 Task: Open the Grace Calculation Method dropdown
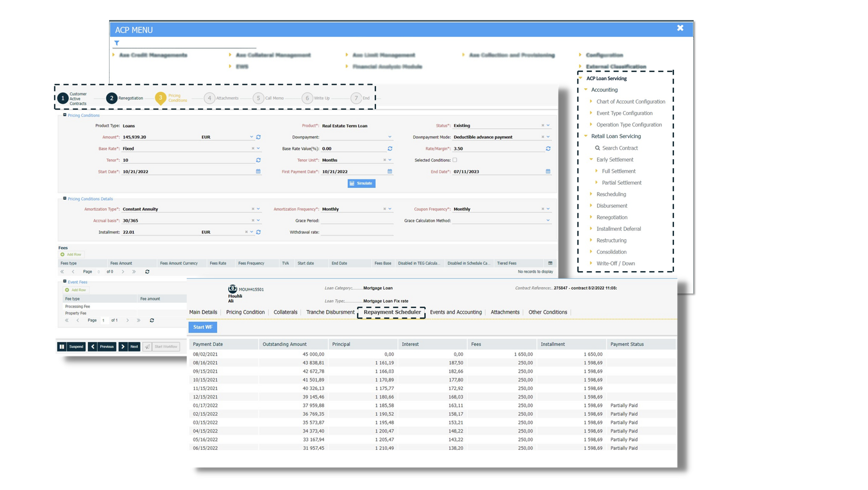click(x=548, y=220)
